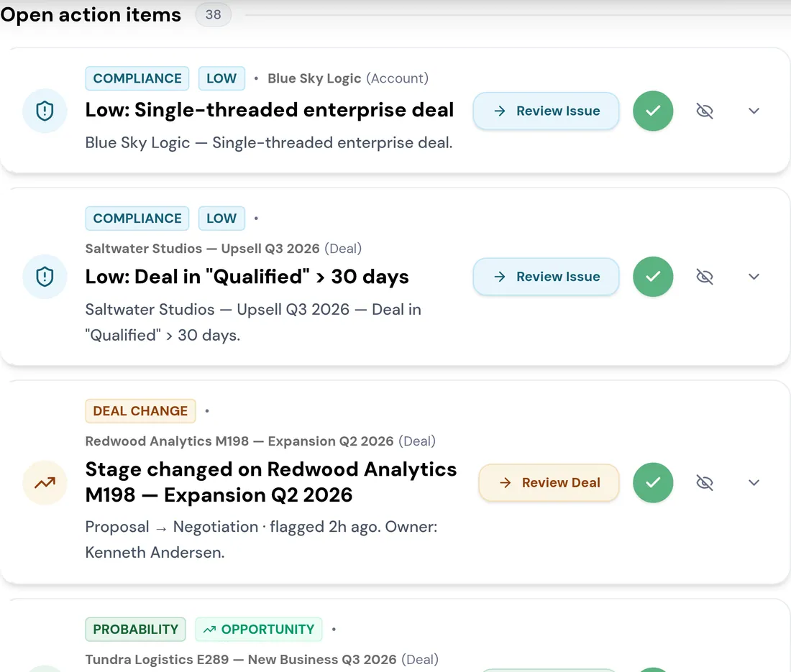
Task: Expand the Blue Sky Logic card details
Action: [754, 111]
